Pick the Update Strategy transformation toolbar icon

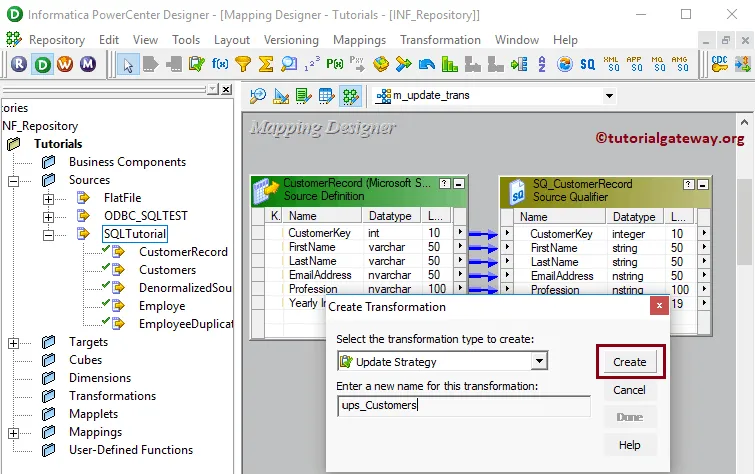tap(196, 64)
